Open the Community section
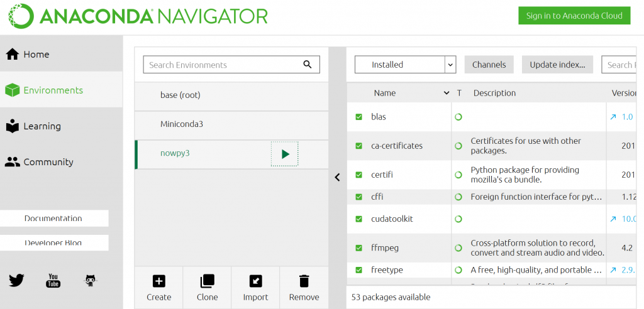 [x=61, y=161]
